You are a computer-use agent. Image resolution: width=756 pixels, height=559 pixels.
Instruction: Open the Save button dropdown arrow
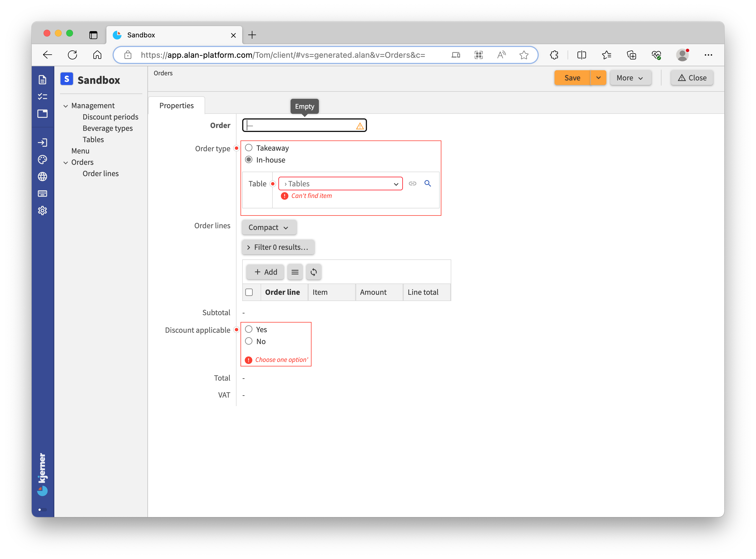(x=598, y=77)
